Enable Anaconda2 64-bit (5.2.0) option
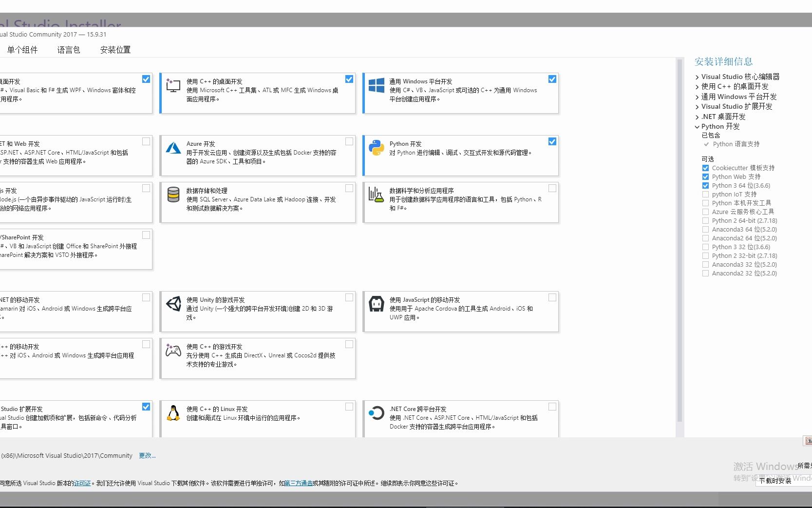This screenshot has height=508, width=812. point(705,238)
